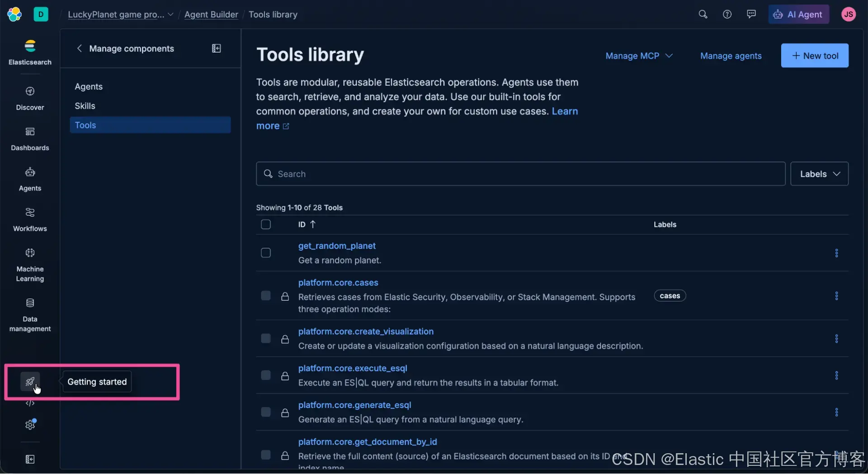This screenshot has width=868, height=474.
Task: Expand the Manage MCP dropdown
Action: click(x=639, y=56)
